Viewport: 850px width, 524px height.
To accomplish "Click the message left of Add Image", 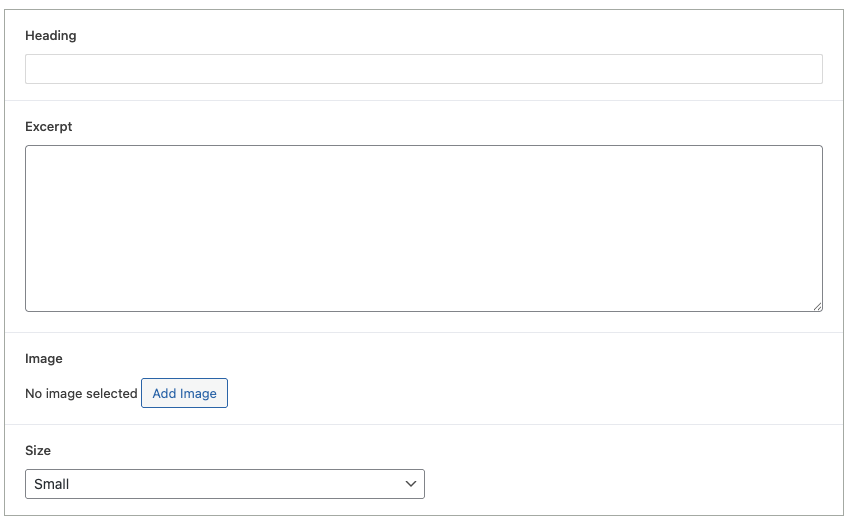I will pos(81,394).
